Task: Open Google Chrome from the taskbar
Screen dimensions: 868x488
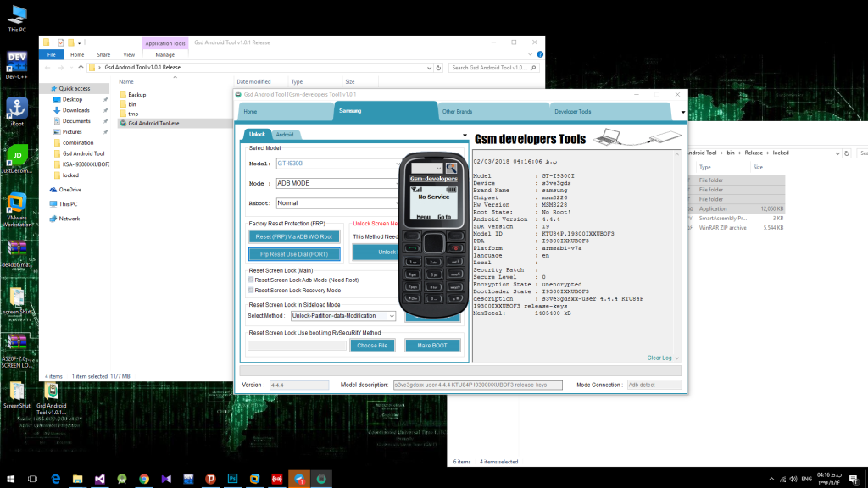Action: tap(144, 479)
